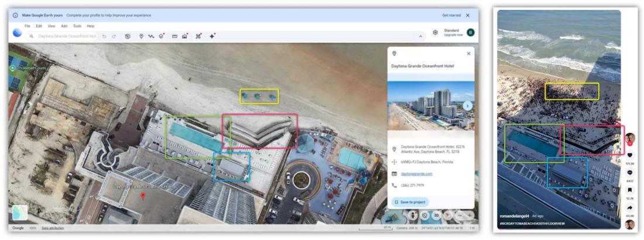
Task: Open the File menu
Action: tap(28, 26)
